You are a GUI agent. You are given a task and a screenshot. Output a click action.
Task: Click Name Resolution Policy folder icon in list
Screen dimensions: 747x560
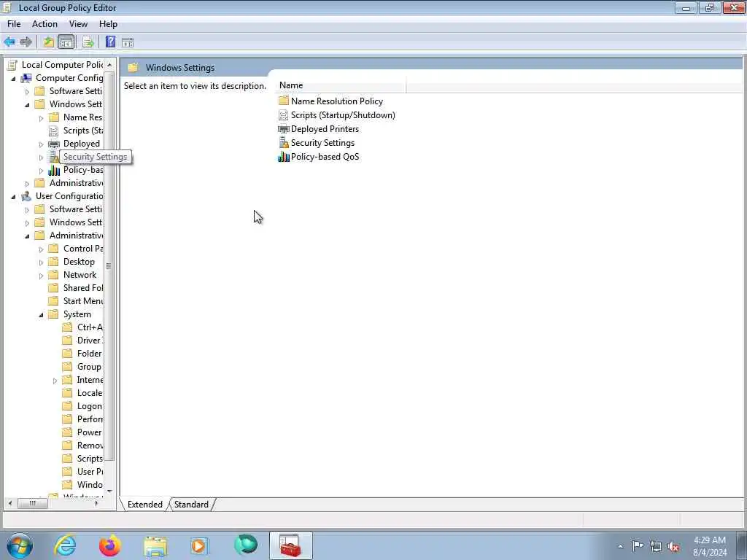coord(284,101)
